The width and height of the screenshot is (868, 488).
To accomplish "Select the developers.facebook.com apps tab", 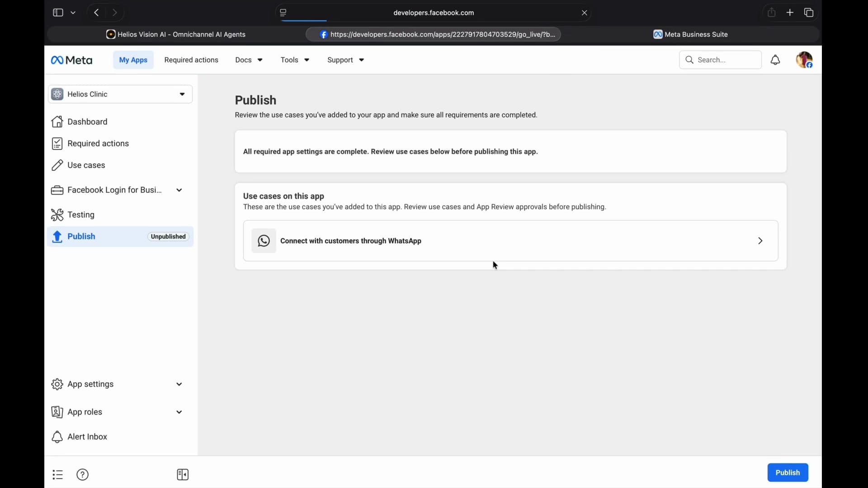I will tap(434, 35).
